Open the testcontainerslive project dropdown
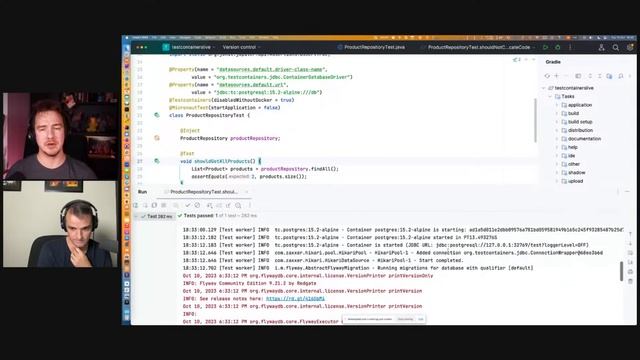The height and width of the screenshot is (360, 640). pos(190,47)
